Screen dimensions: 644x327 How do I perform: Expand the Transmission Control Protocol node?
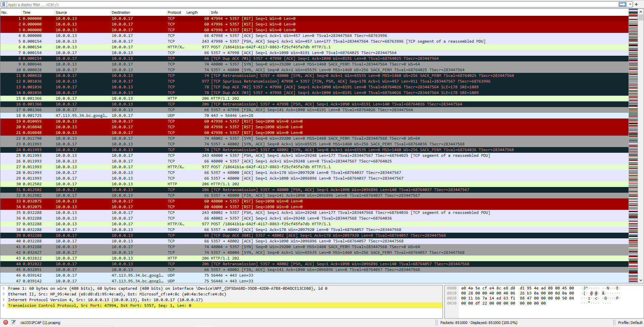[x=3, y=306]
